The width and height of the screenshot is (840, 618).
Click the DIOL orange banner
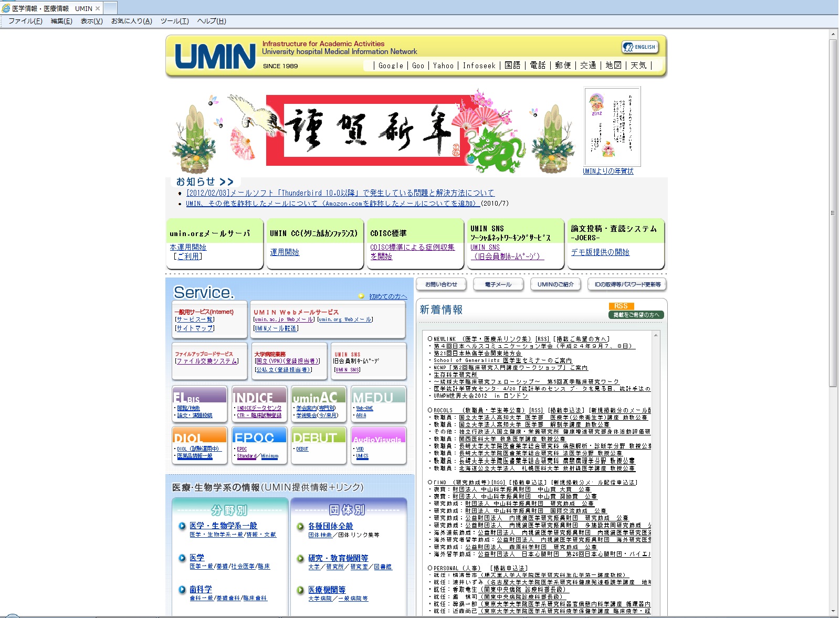(199, 435)
